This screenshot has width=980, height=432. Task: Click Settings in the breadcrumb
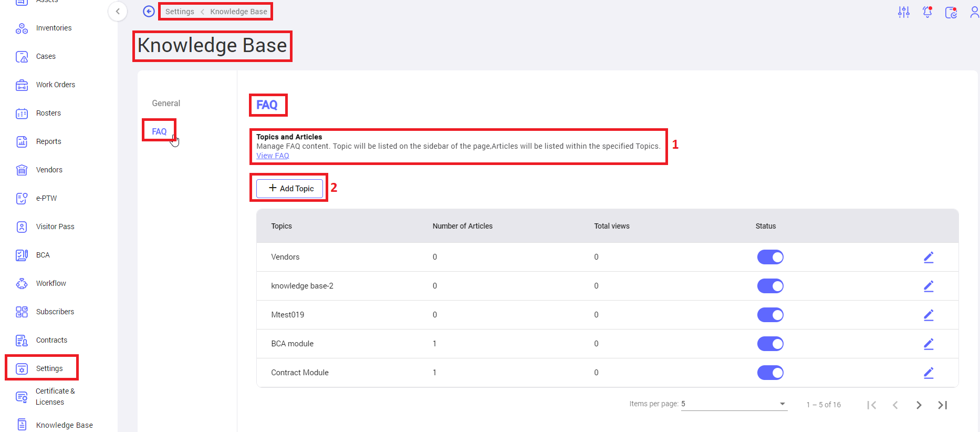coord(180,12)
